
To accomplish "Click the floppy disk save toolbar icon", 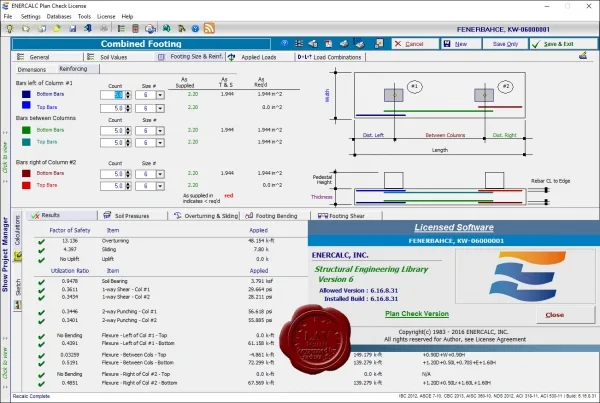I will [x=72, y=29].
